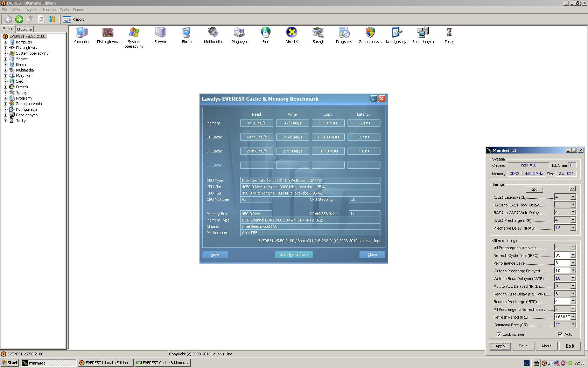588x368 pixels.
Task: Click the green forward arrow toolbar icon
Action: [x=19, y=19]
